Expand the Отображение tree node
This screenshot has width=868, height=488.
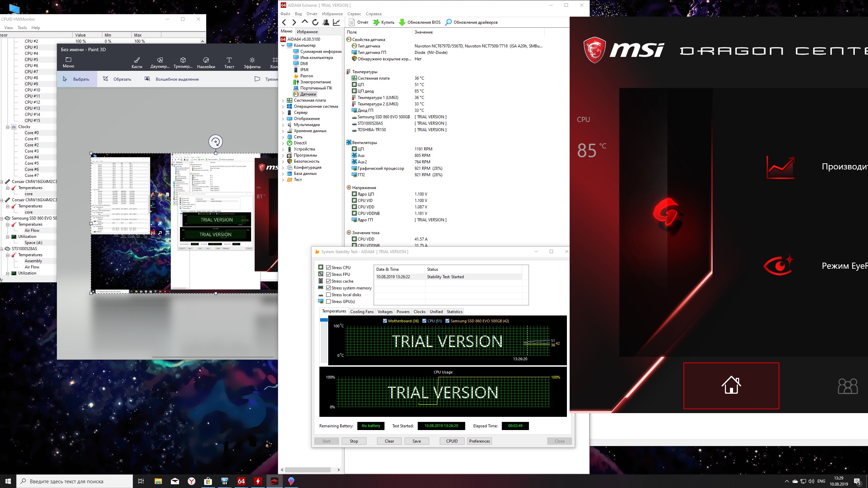tap(283, 119)
